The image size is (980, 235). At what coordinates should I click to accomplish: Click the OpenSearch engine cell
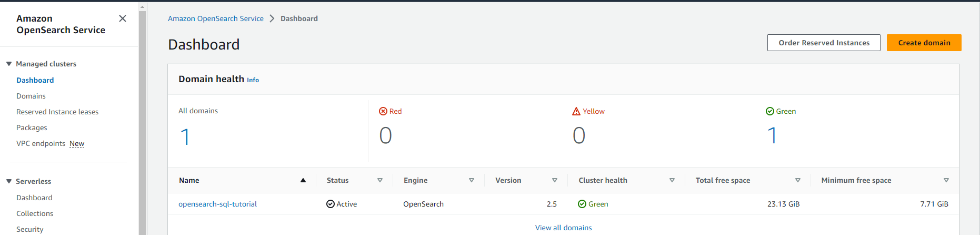tap(423, 204)
